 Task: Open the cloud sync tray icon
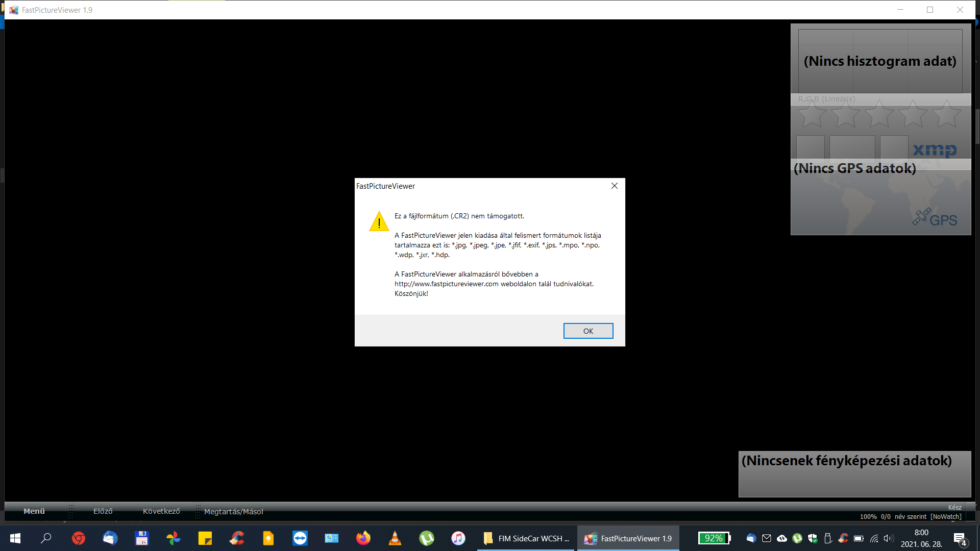click(782, 538)
